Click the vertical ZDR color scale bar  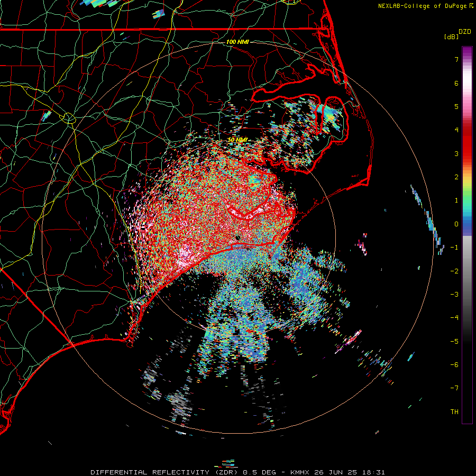(467, 235)
